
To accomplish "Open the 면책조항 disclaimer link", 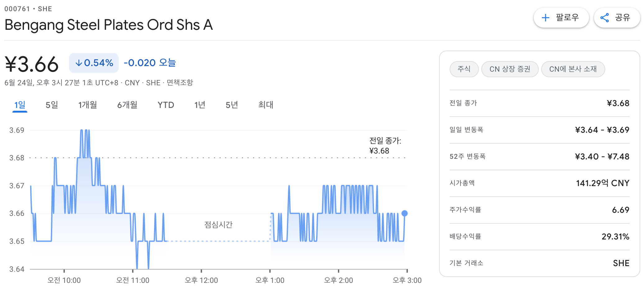I will pos(180,83).
